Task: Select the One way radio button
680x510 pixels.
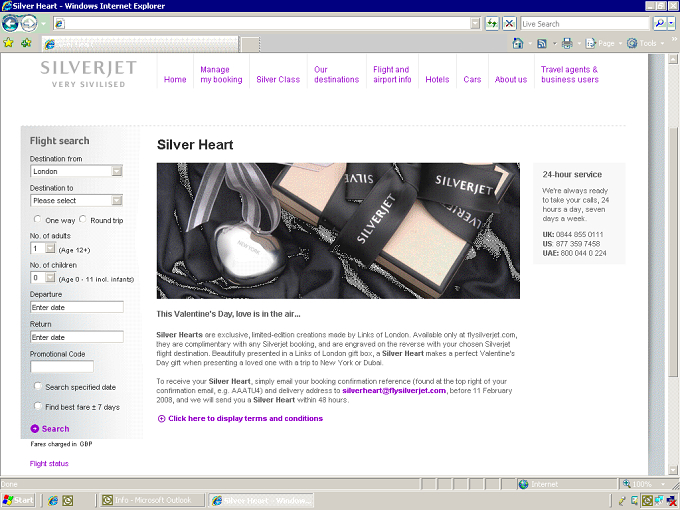Action: 37,219
